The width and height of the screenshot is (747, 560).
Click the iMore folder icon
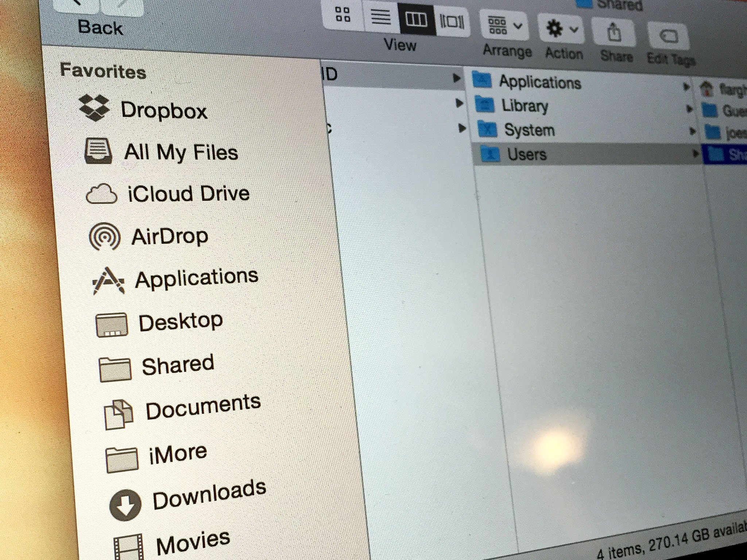(122, 459)
